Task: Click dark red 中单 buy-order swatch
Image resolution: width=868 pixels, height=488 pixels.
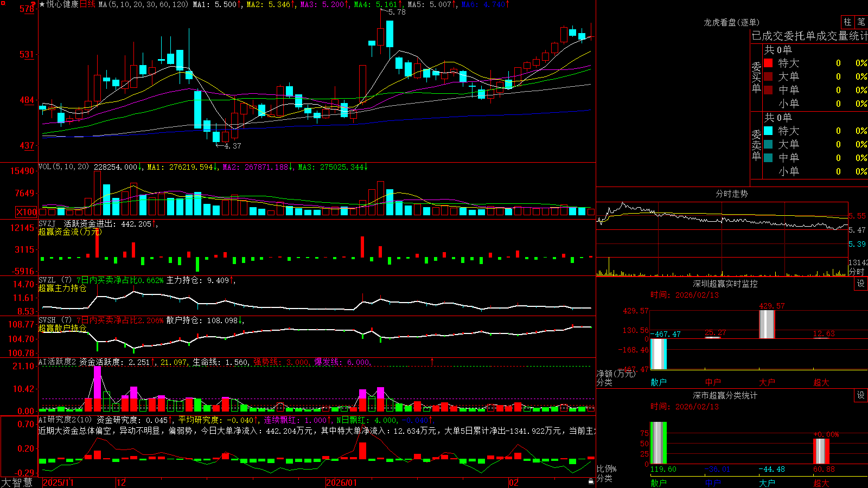Action: [x=768, y=90]
